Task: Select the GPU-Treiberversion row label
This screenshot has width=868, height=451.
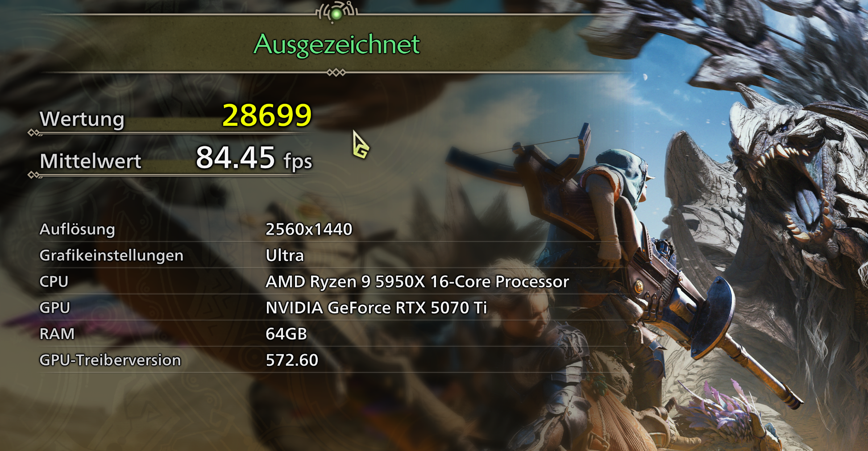Action: point(110,360)
